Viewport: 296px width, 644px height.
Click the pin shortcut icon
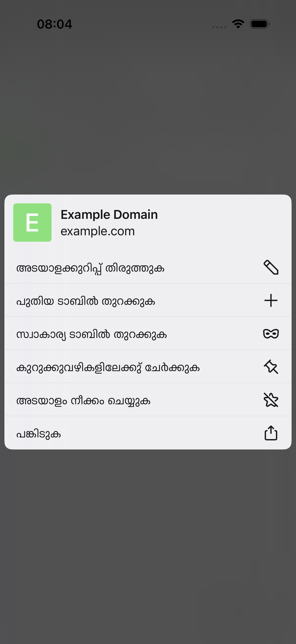point(271,367)
